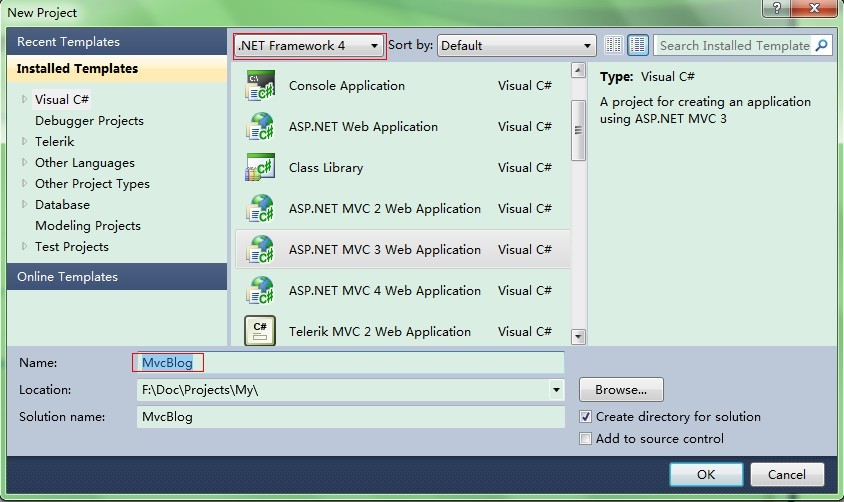The width and height of the screenshot is (844, 502).
Task: Select the Visual C# tree item
Action: point(61,100)
